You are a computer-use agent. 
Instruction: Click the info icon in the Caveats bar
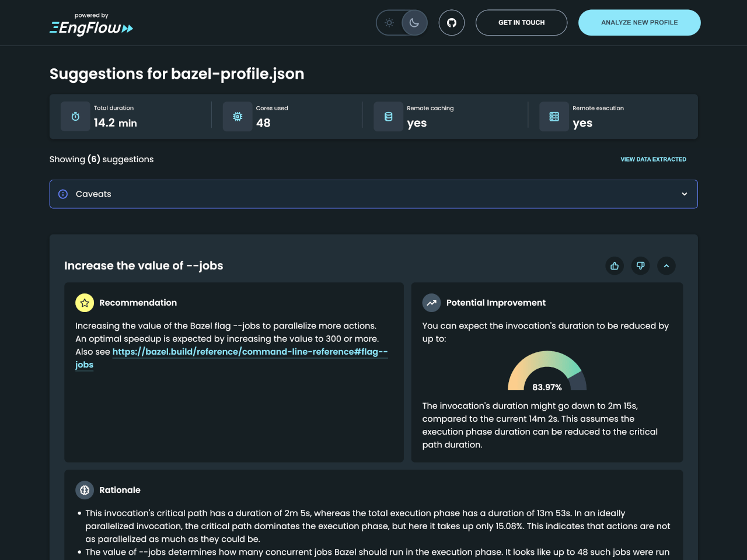point(63,194)
